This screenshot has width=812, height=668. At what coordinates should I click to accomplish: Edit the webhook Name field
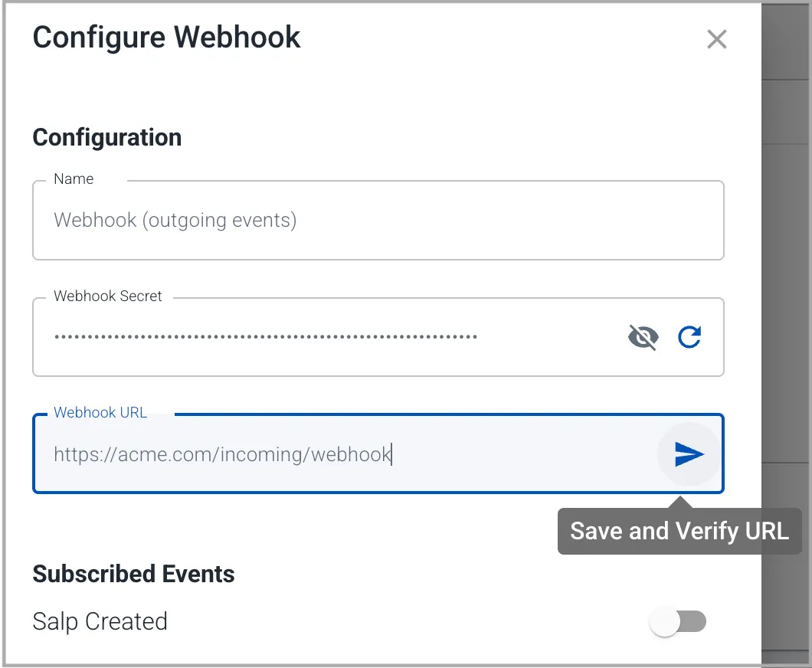click(378, 220)
